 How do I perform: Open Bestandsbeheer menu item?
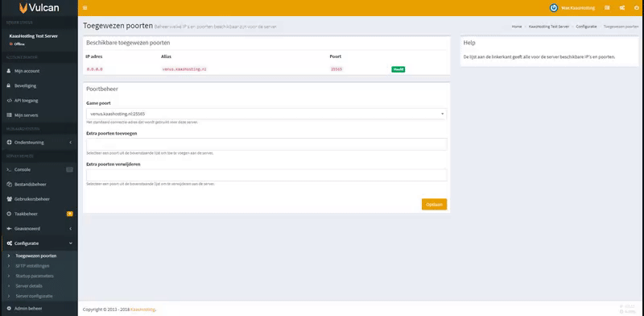pos(39,185)
